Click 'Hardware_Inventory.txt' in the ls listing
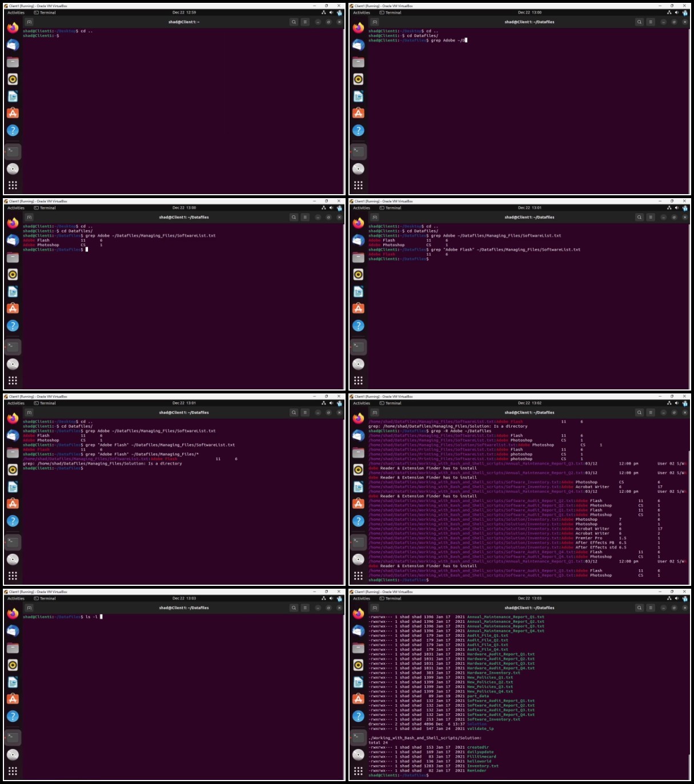The height and width of the screenshot is (784, 694). point(494,673)
